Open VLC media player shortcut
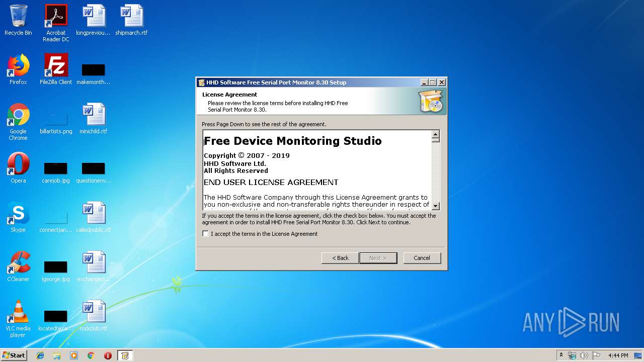The width and height of the screenshot is (644, 362). pos(18,319)
